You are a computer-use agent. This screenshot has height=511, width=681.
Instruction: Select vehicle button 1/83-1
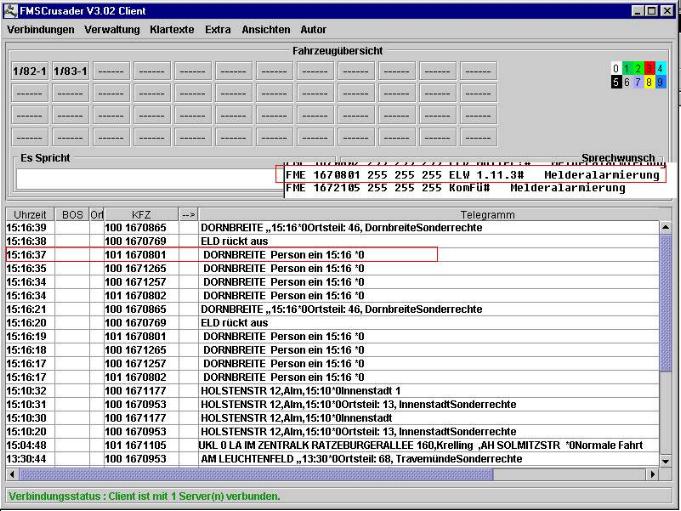click(x=71, y=72)
